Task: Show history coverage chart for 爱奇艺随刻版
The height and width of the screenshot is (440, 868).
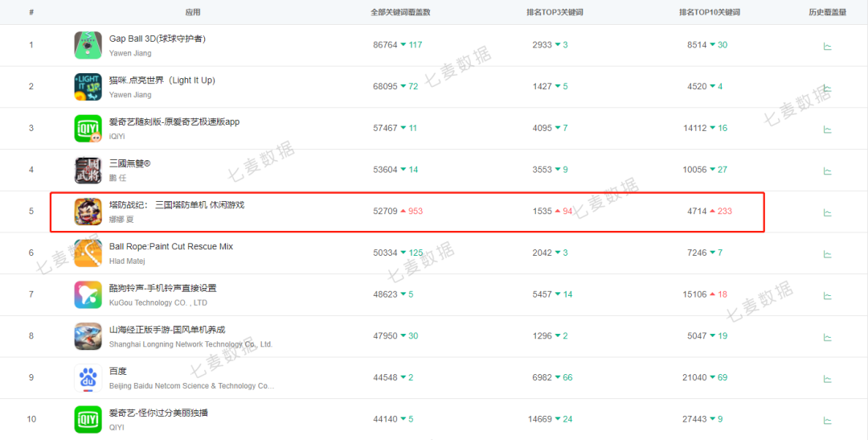Action: point(828,130)
